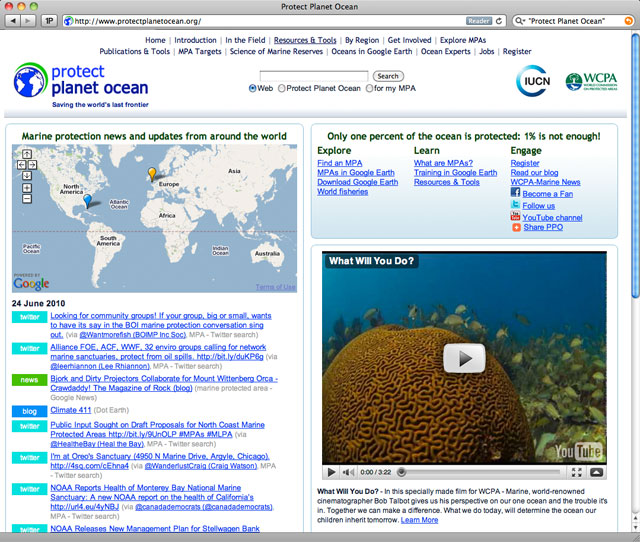Follow the Read our blog link

click(534, 173)
